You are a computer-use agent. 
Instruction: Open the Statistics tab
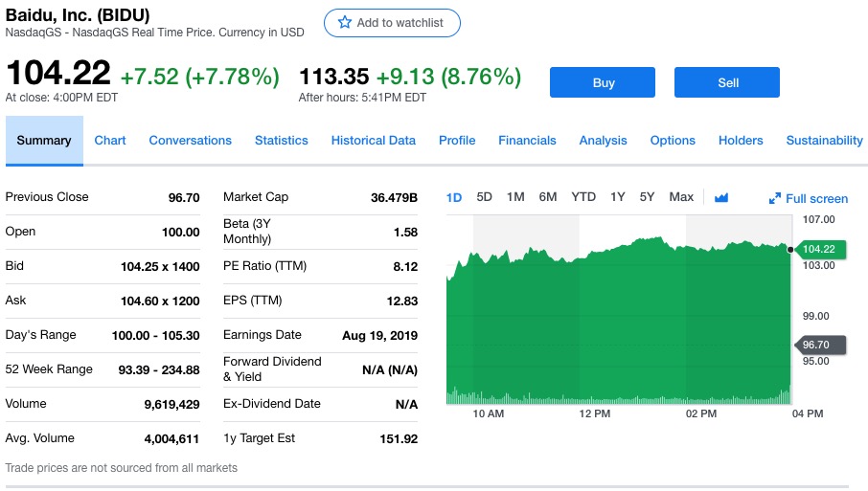pyautogui.click(x=282, y=141)
